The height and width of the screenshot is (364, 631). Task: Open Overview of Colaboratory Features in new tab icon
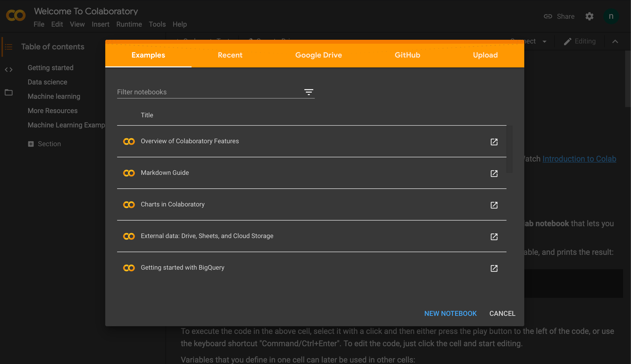click(x=494, y=142)
